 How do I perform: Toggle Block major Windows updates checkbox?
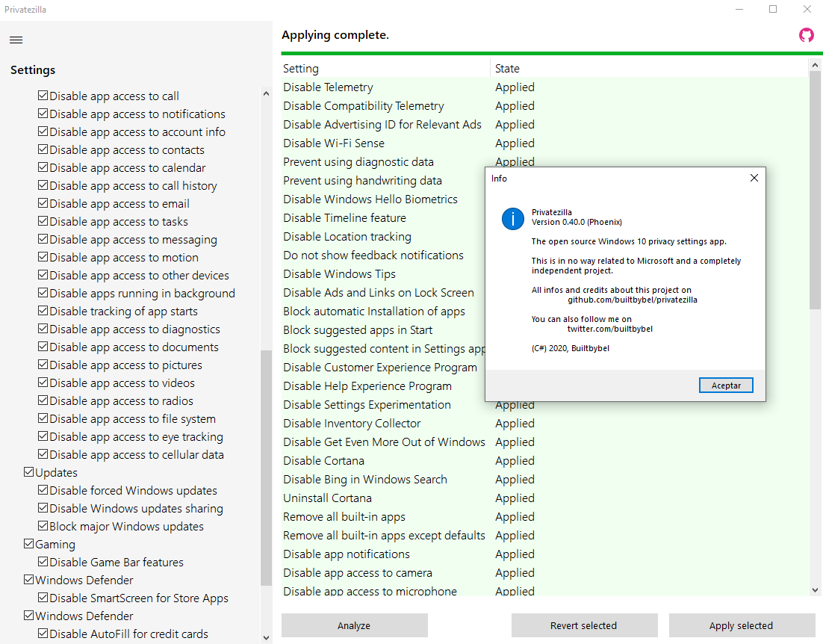(x=43, y=526)
